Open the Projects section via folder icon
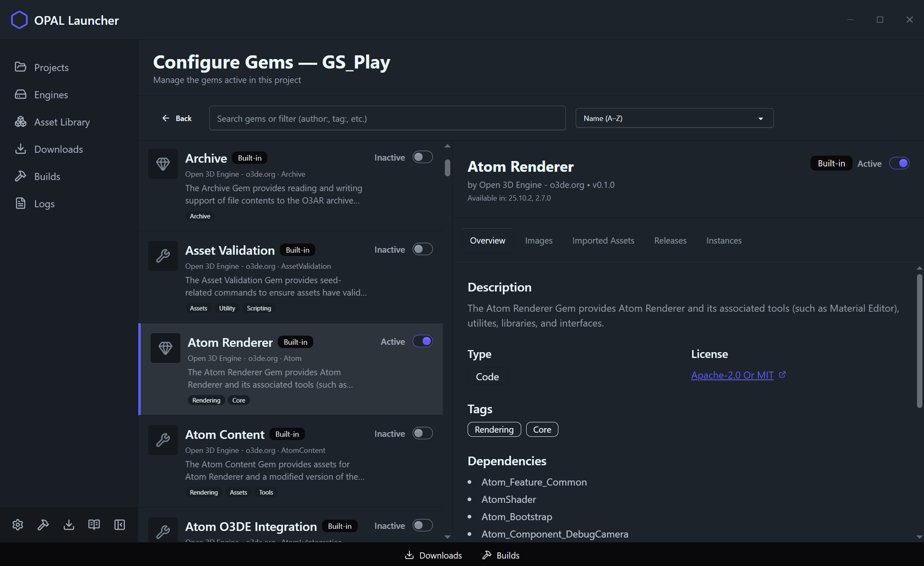 [20, 67]
